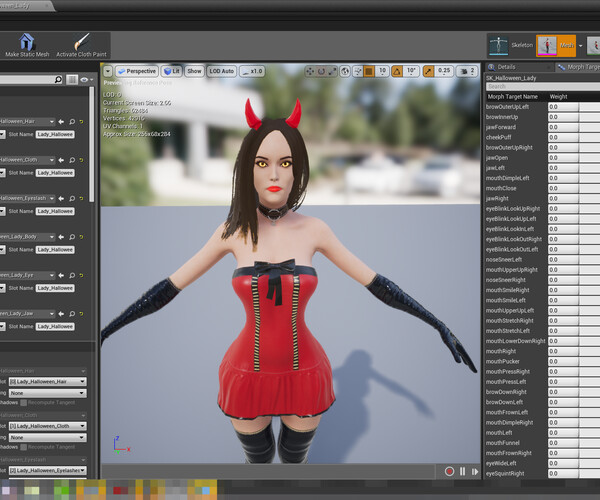Use selected asset for Lady_Eye material
Image resolution: width=600 pixels, height=500 pixels.
click(61, 275)
